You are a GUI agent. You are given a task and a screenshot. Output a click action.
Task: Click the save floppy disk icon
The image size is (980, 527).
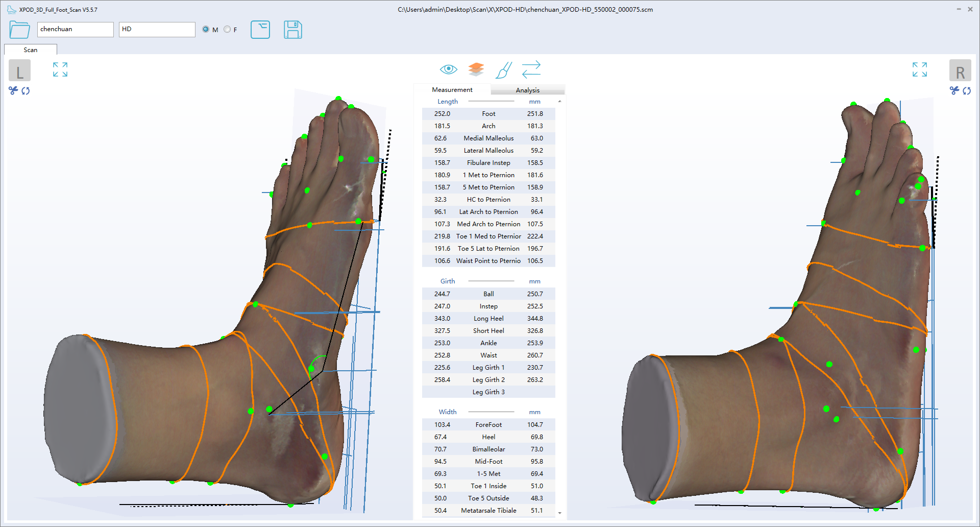pyautogui.click(x=292, y=30)
